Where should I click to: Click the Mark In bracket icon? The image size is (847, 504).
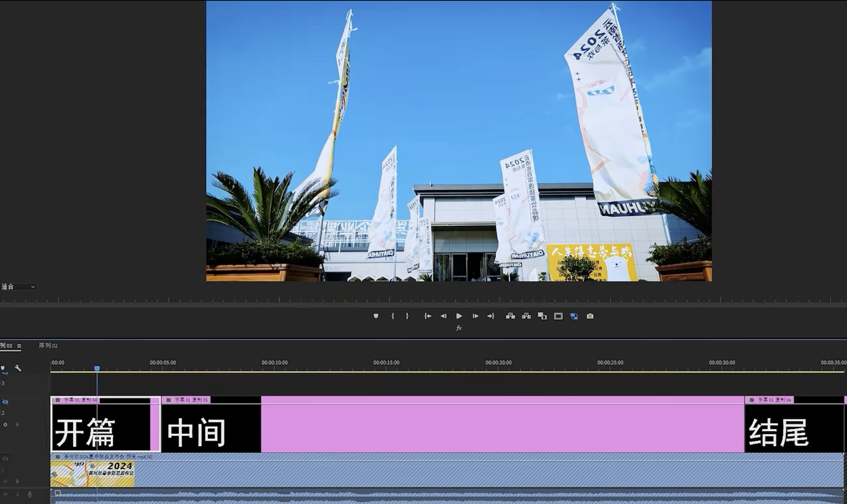point(393,316)
